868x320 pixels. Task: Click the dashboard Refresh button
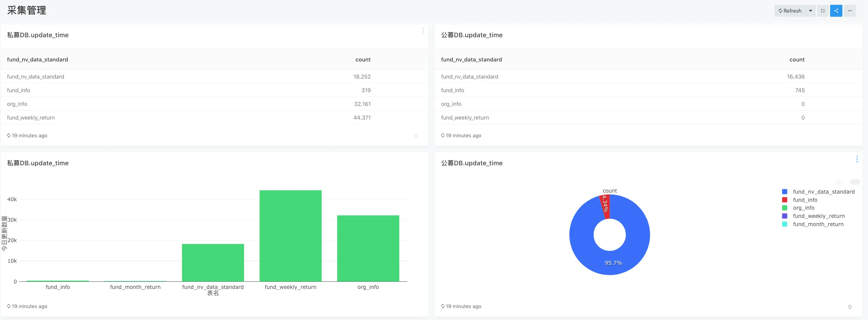click(x=790, y=11)
